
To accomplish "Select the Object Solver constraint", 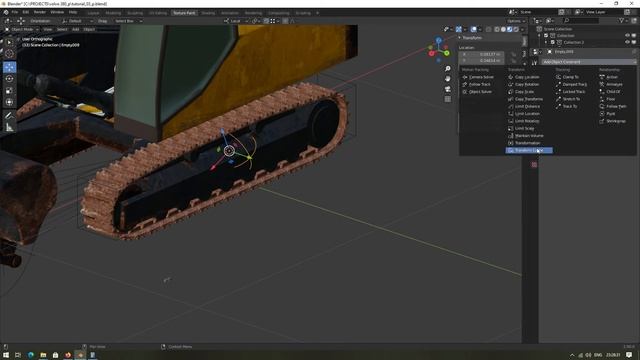I will point(477,92).
